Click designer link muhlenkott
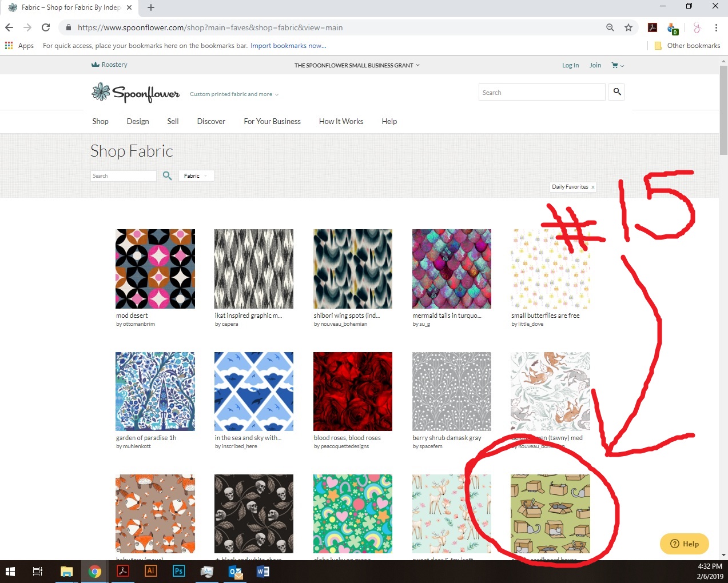The image size is (728, 583). point(137,446)
